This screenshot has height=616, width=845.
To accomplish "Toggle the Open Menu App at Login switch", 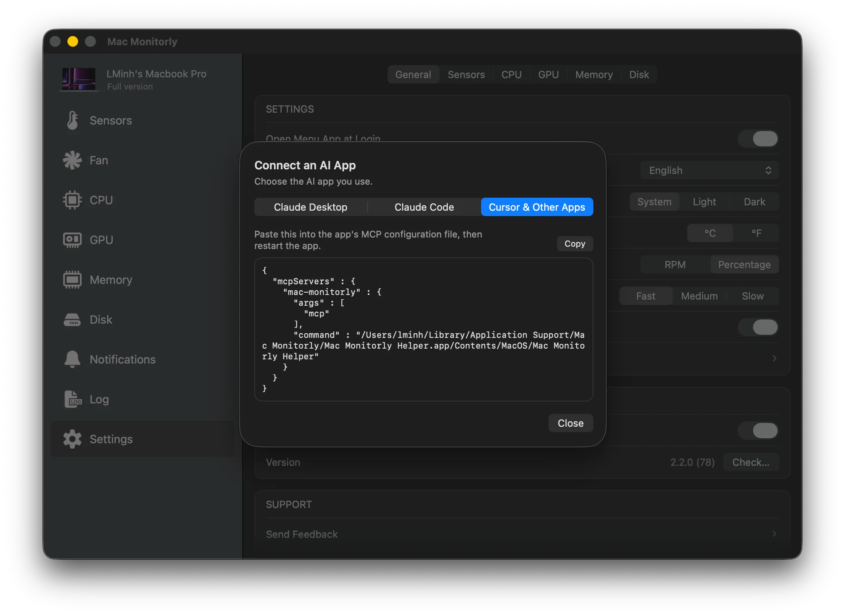I will click(x=758, y=139).
